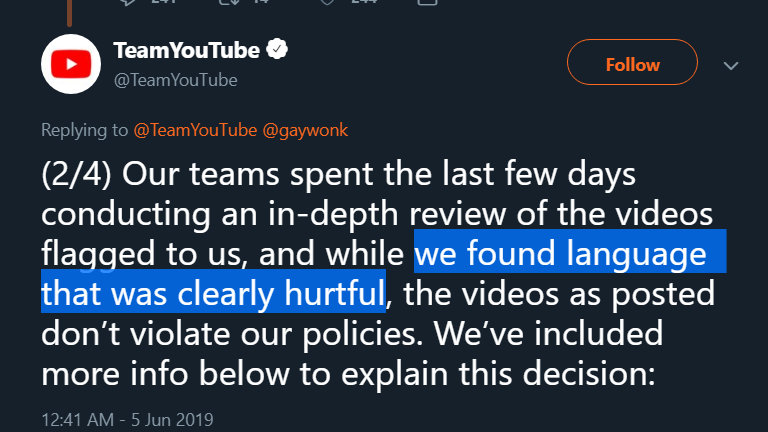Click the retweet icon on previous tweet
The width and height of the screenshot is (768, 432).
[228, 1]
